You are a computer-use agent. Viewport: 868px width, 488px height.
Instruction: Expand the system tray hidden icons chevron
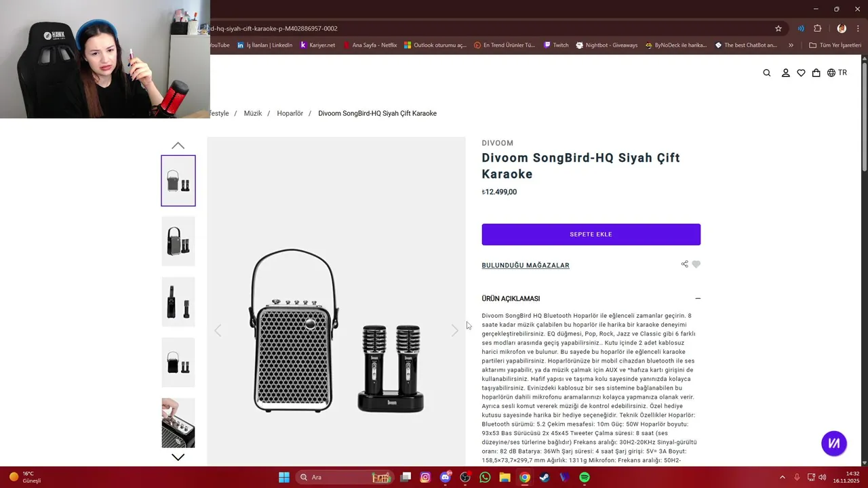coord(782,477)
